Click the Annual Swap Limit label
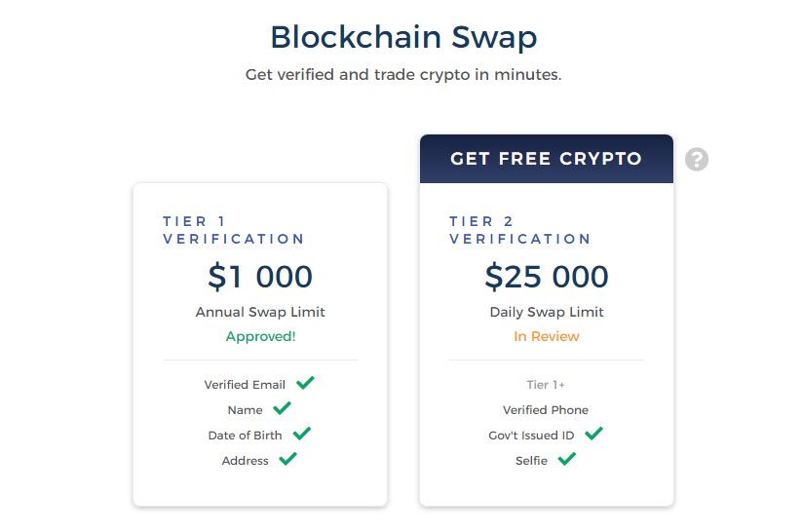 pyautogui.click(x=260, y=312)
